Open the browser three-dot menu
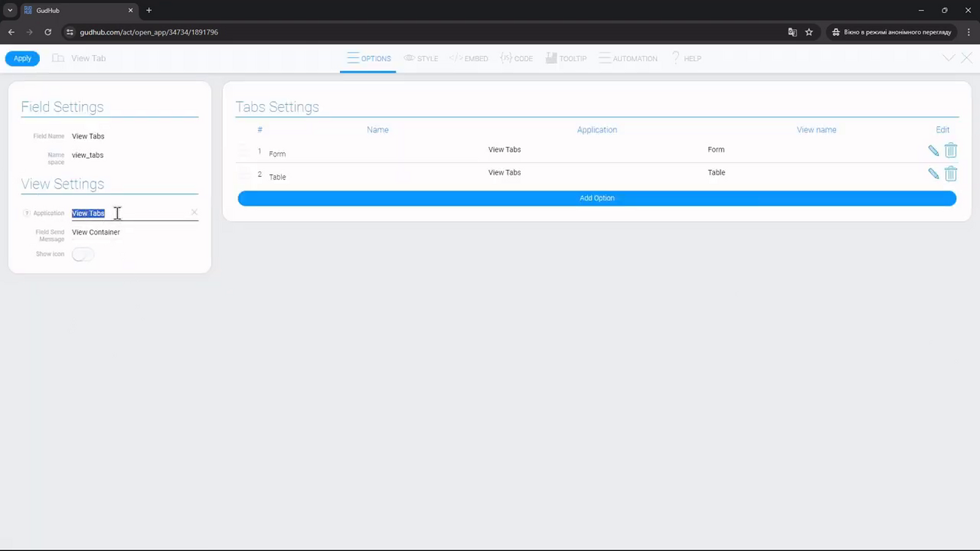The height and width of the screenshot is (551, 980). [x=968, y=32]
